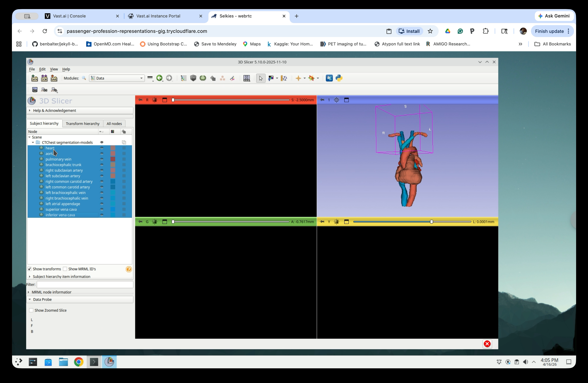
Task: Click inside the Filter text field
Action: pos(85,284)
